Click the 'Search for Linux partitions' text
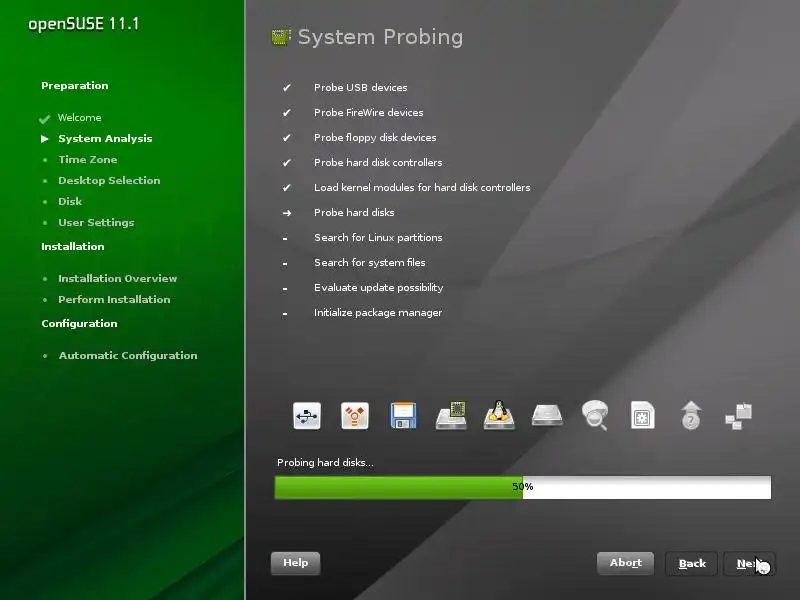Image resolution: width=800 pixels, height=600 pixels. [x=378, y=238]
